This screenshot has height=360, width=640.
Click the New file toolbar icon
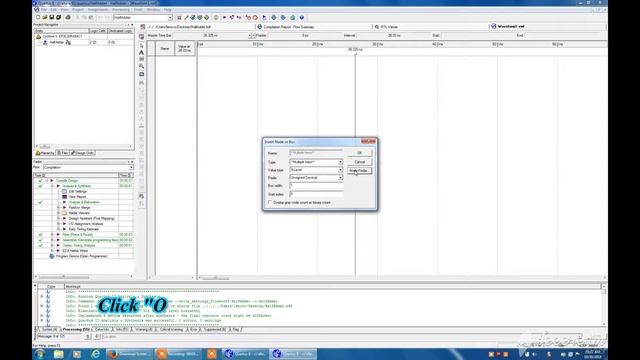pyautogui.click(x=38, y=18)
